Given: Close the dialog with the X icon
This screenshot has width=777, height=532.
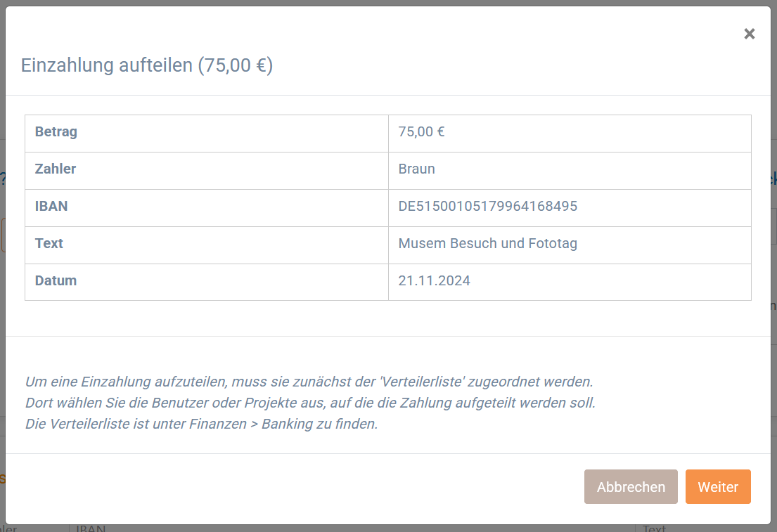Looking at the screenshot, I should pos(750,34).
